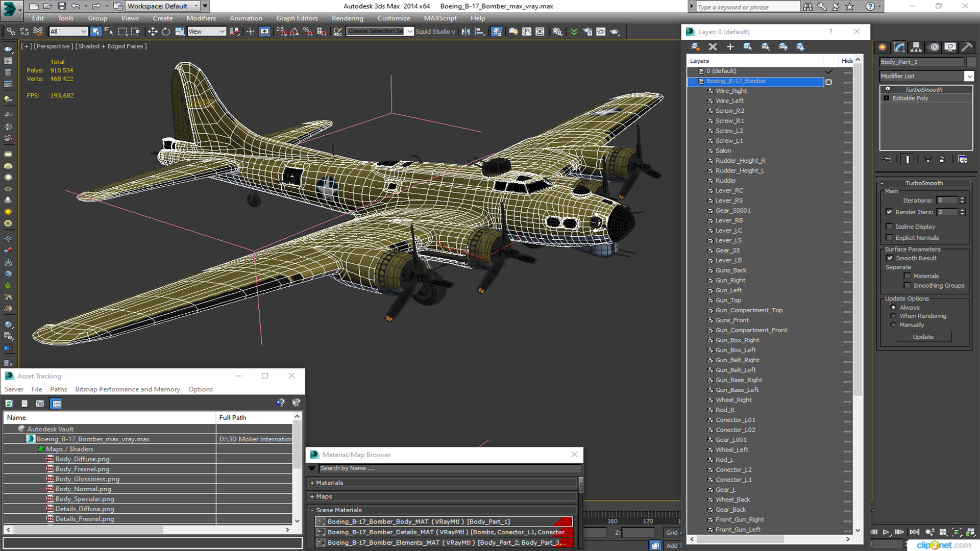
Task: Click the Body_Part_1 object color swatch
Action: [x=971, y=62]
